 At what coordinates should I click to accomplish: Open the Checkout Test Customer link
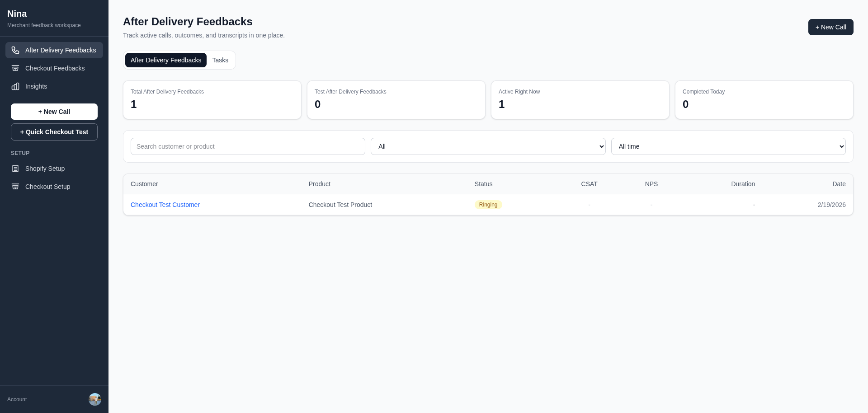[x=165, y=205]
